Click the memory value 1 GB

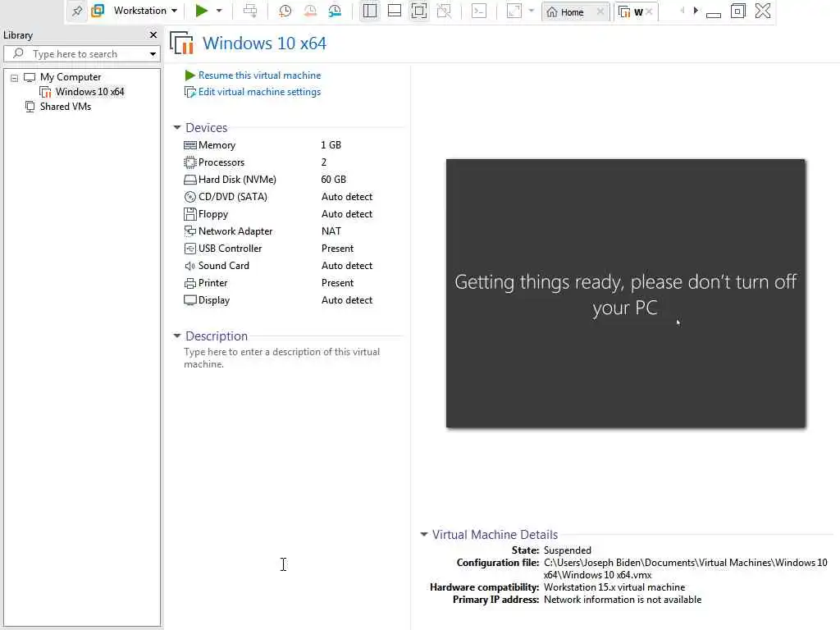(x=331, y=145)
